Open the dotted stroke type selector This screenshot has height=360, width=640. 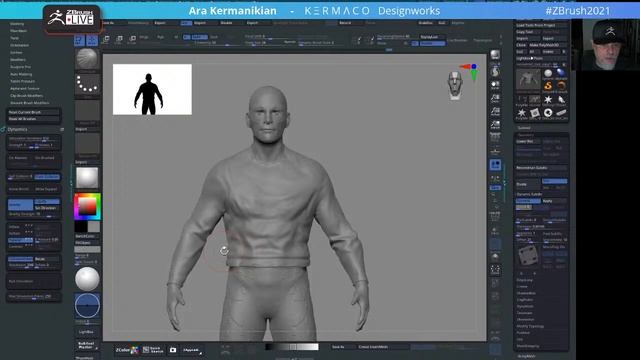click(x=87, y=84)
